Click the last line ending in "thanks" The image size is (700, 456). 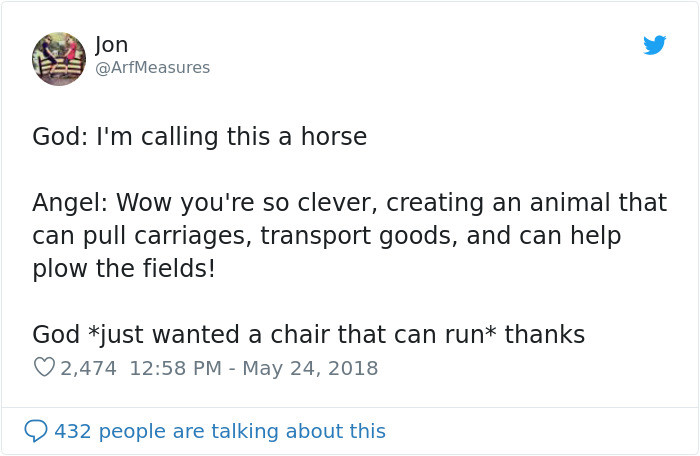pyautogui.click(x=308, y=334)
